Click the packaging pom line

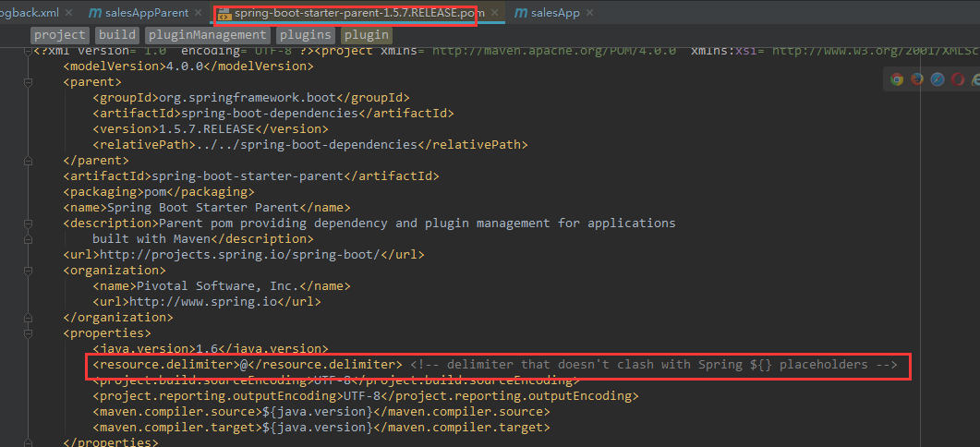point(159,191)
